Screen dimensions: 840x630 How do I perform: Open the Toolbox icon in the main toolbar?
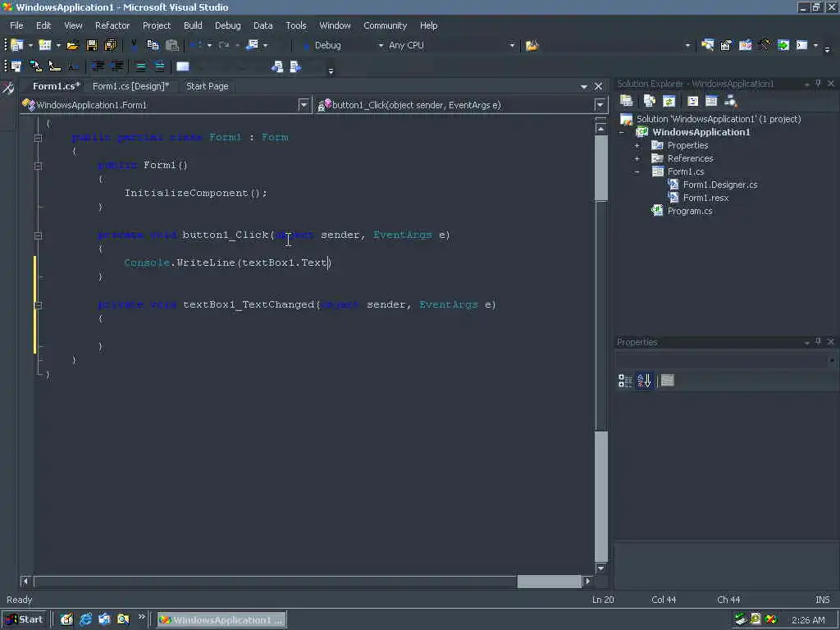coord(765,46)
